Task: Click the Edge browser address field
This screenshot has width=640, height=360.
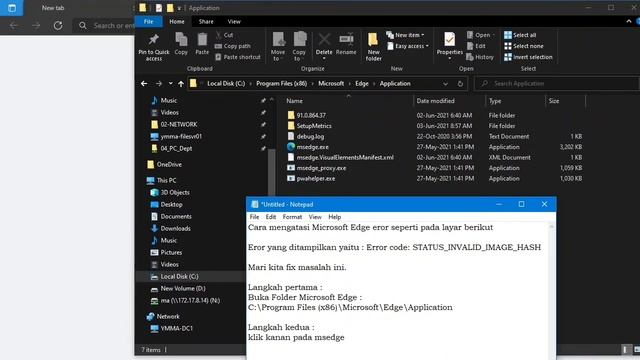Action: click(105, 26)
